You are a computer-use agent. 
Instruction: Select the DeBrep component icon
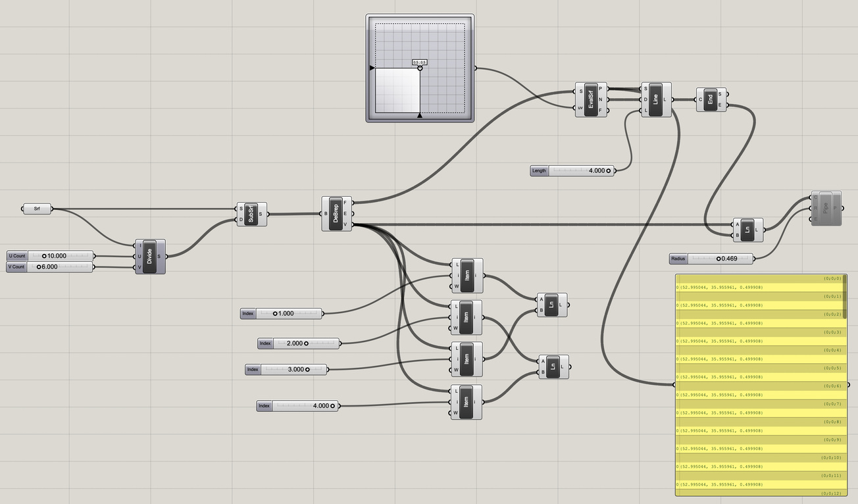tap(336, 214)
